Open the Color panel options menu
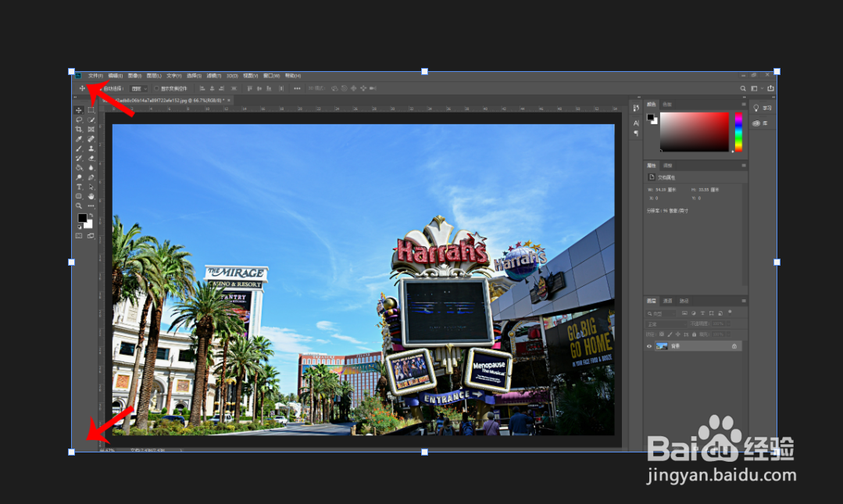The image size is (843, 504). click(744, 105)
